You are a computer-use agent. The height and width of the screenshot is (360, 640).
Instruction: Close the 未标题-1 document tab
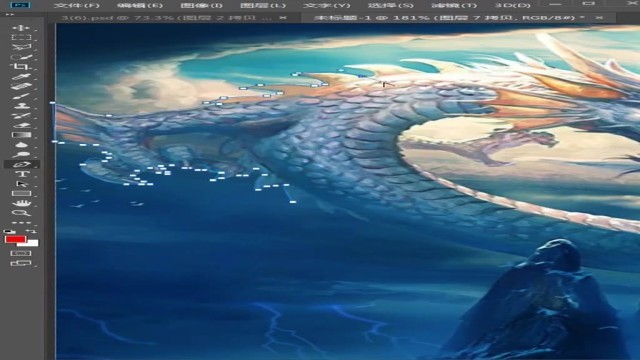[x=599, y=18]
